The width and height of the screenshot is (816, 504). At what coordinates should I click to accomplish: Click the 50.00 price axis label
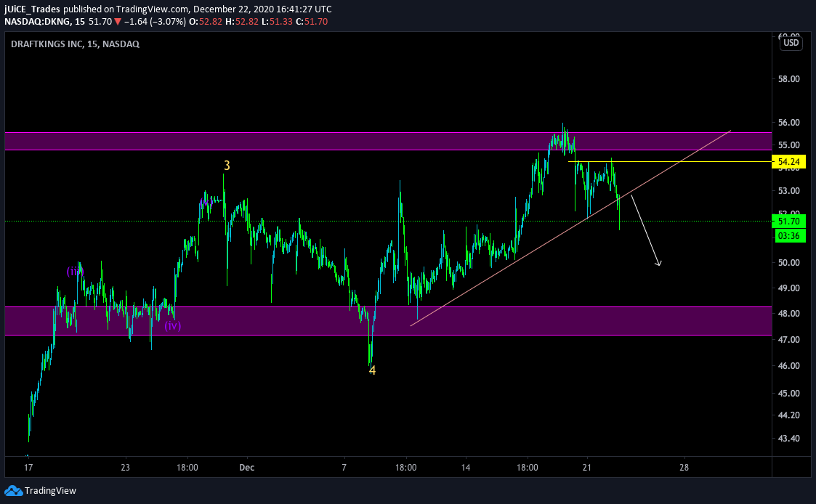[x=788, y=263]
